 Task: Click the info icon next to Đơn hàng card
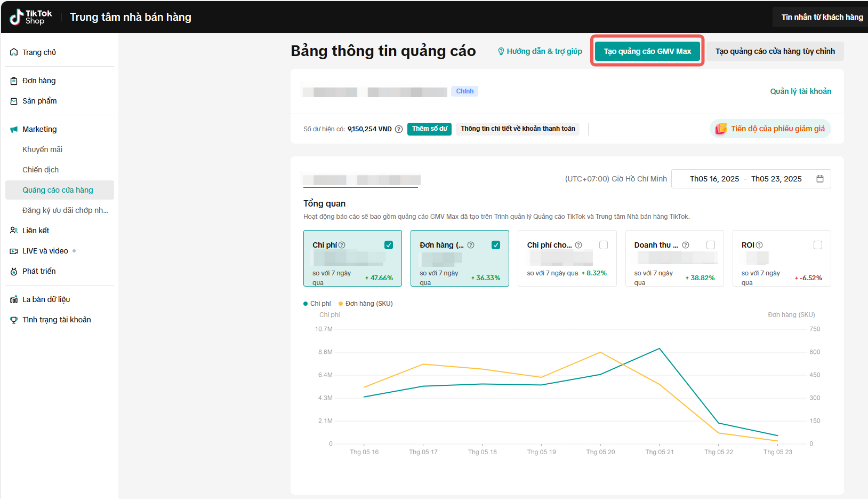(x=471, y=245)
